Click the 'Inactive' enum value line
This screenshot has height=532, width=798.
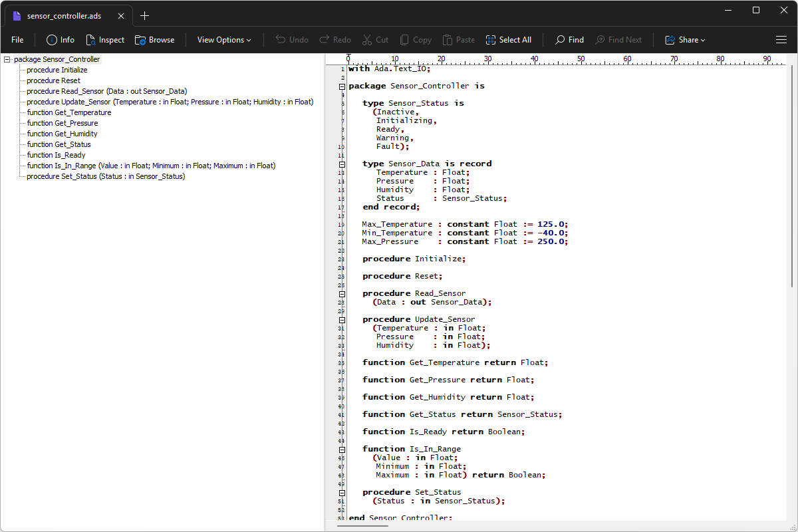[x=396, y=112]
